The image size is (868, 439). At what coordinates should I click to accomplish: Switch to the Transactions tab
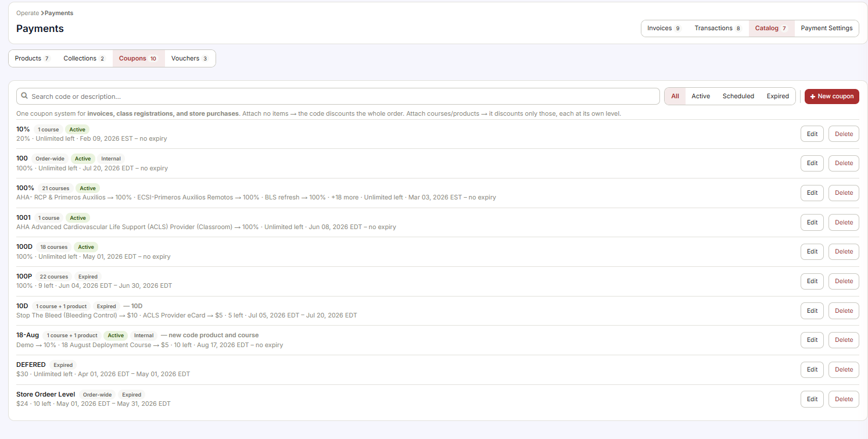(x=718, y=28)
